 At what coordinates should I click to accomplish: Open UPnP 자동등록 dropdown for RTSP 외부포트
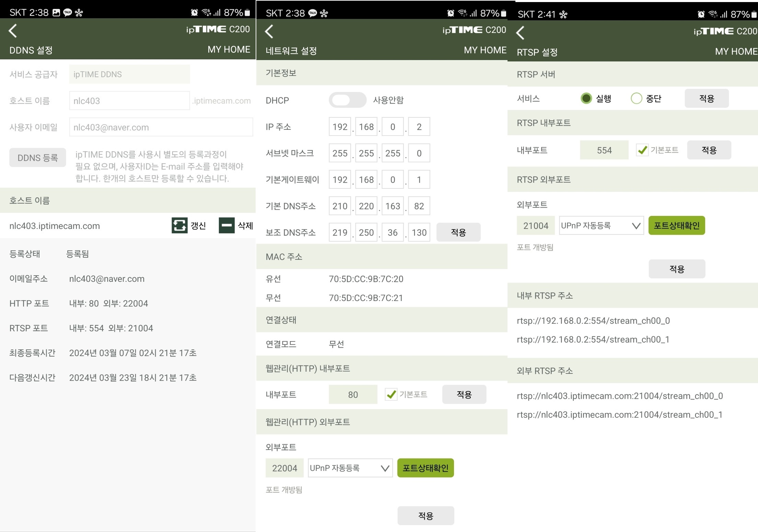[x=601, y=225]
